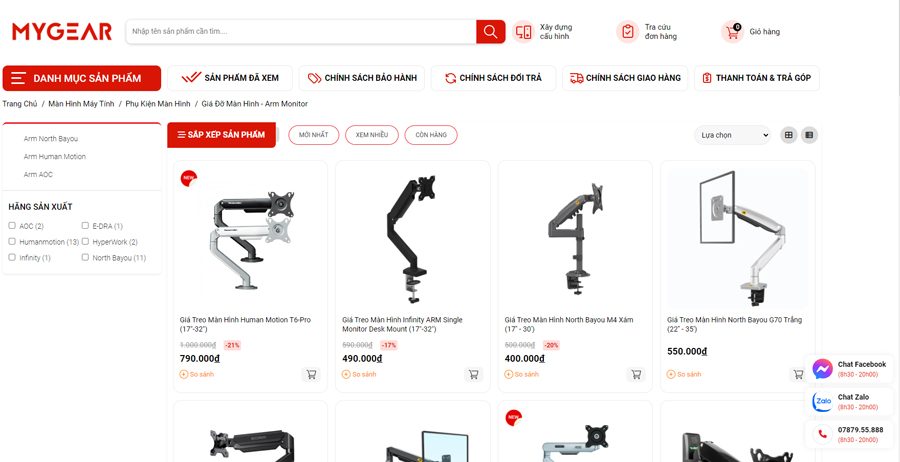Open THANH TOÁN & TRẢ GÓP menu item
900x462 pixels.
(757, 78)
